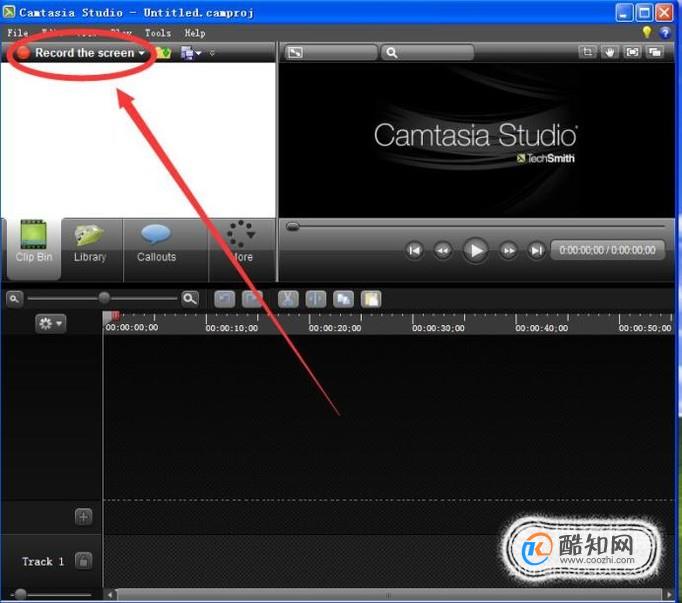Click the Redo timeline button
Image resolution: width=682 pixels, height=603 pixels.
pos(252,299)
